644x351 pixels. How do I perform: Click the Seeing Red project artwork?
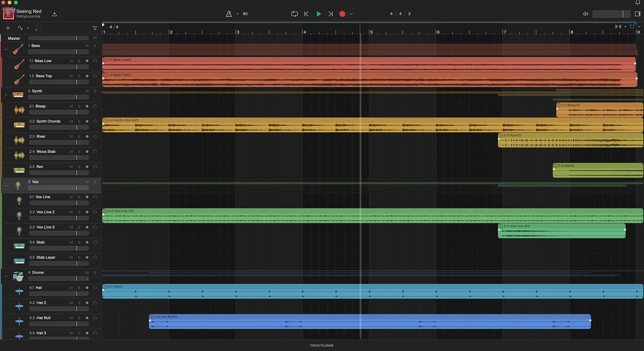(x=8, y=14)
